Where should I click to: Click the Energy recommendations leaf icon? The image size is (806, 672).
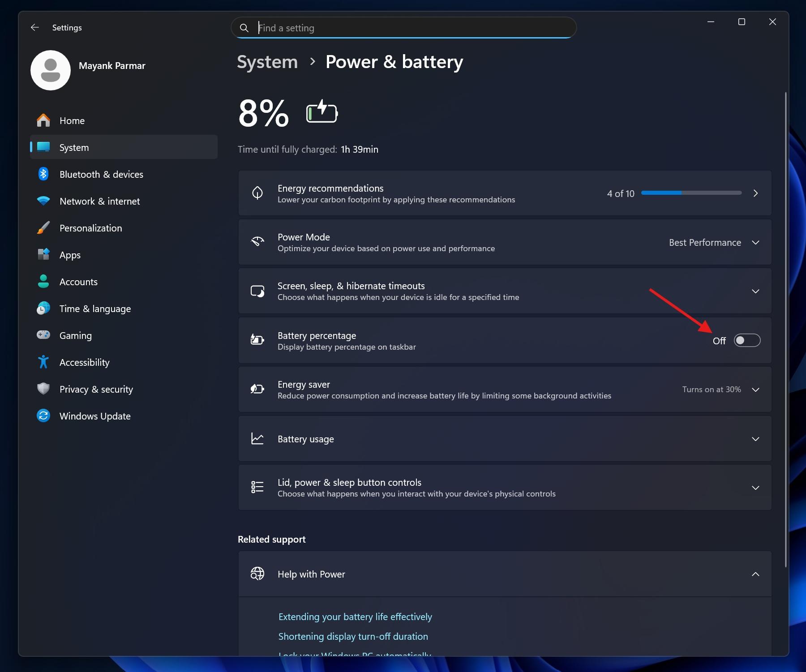(257, 193)
